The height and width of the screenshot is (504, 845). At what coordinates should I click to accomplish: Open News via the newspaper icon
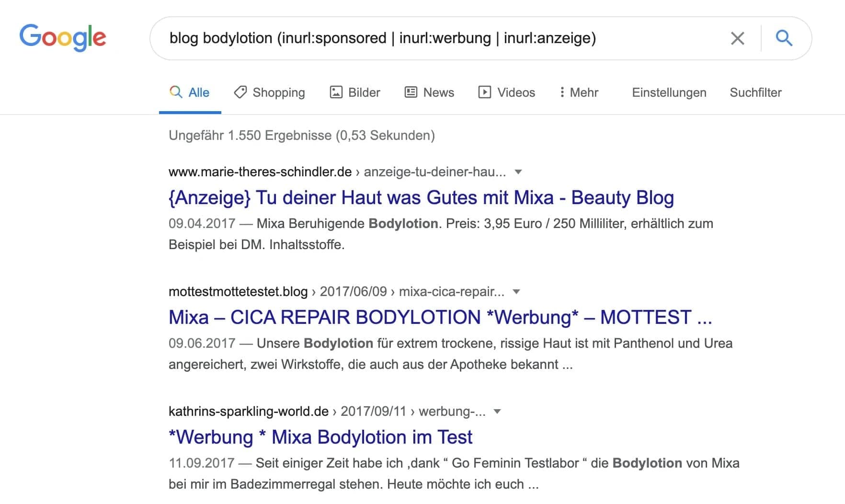pyautogui.click(x=411, y=92)
